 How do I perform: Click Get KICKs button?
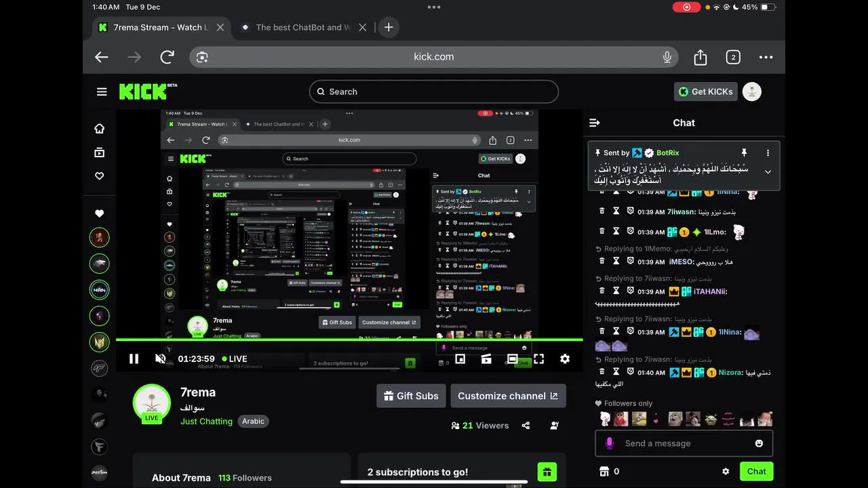(x=706, y=91)
